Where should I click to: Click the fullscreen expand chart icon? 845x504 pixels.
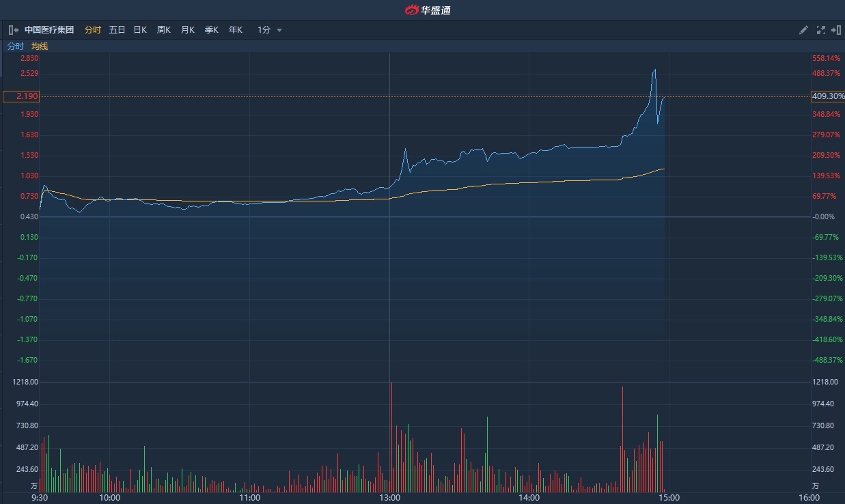pos(820,30)
